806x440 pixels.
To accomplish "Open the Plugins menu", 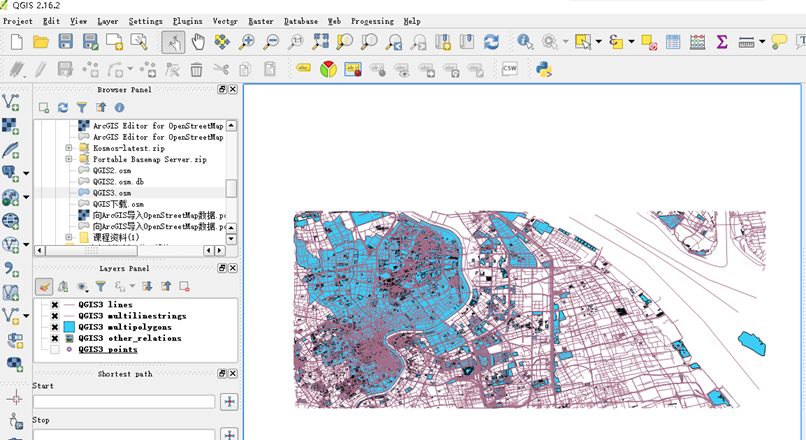I will click(x=187, y=21).
